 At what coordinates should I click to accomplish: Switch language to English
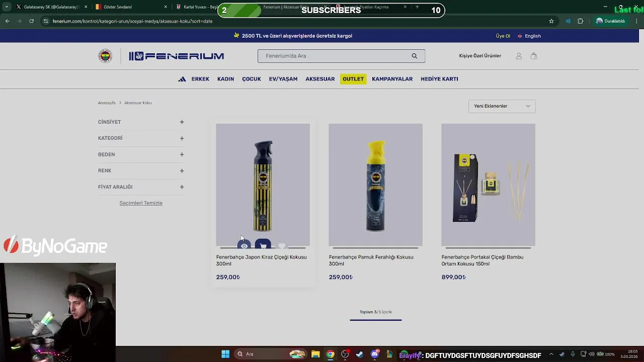click(x=529, y=36)
